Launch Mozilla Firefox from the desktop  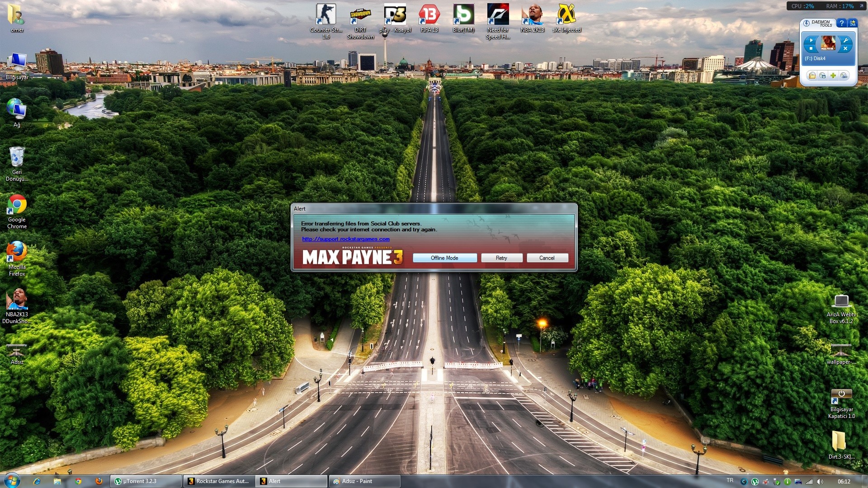[x=17, y=259]
